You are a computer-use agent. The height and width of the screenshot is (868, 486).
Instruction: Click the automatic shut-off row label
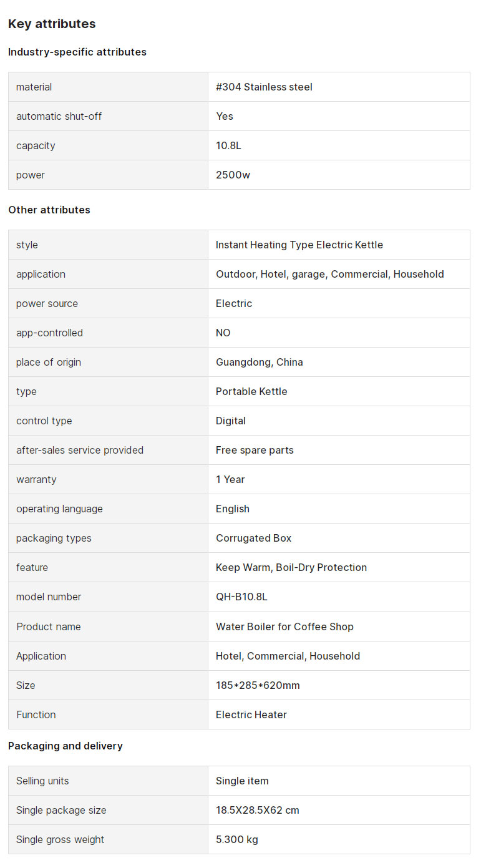[59, 116]
